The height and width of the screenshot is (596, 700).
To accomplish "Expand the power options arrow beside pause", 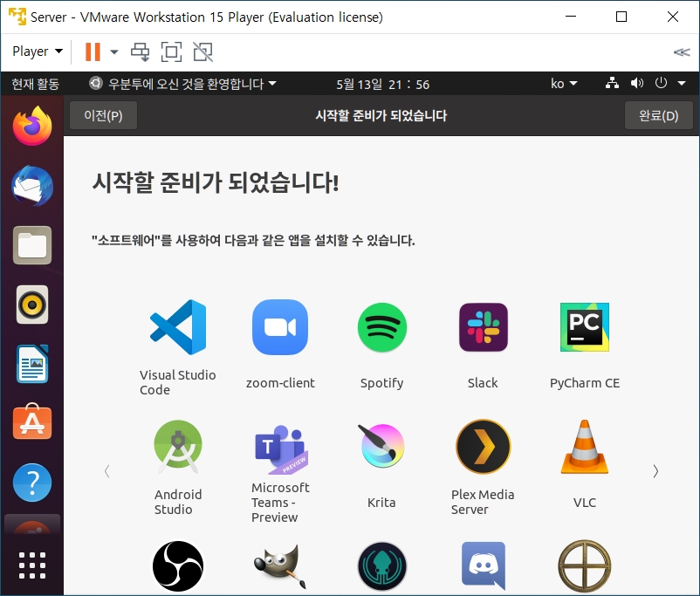I will (x=114, y=51).
